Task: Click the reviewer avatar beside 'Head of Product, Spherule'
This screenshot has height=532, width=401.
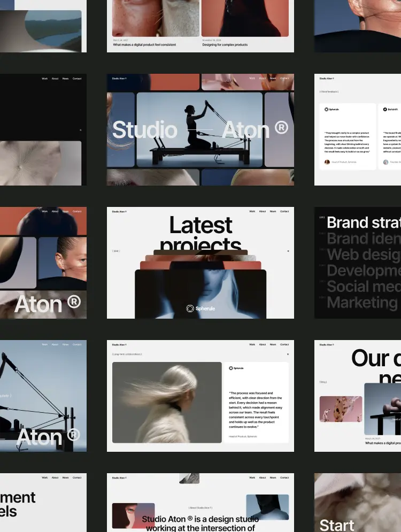Action: [327, 162]
